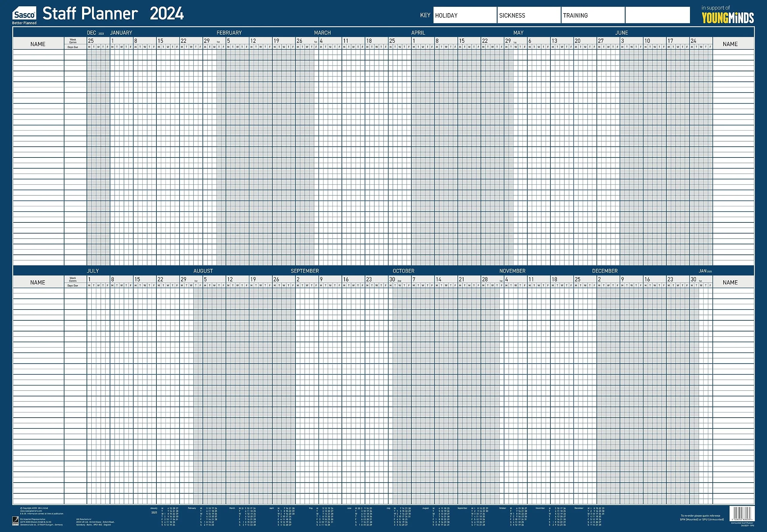Click the OCTOBER month header
767x532 pixels.
tap(403, 271)
